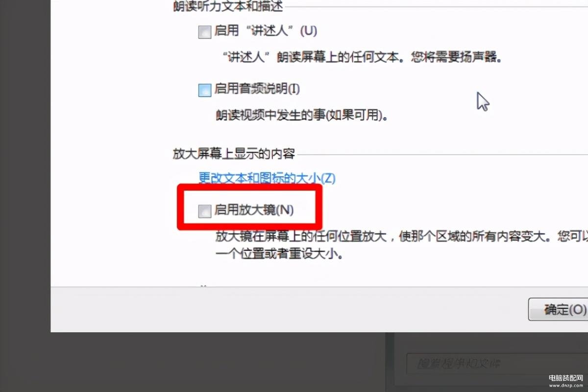This screenshot has height=392, width=588.
Task: Click the Narrator description mentioning 扬声器
Action: [360, 57]
